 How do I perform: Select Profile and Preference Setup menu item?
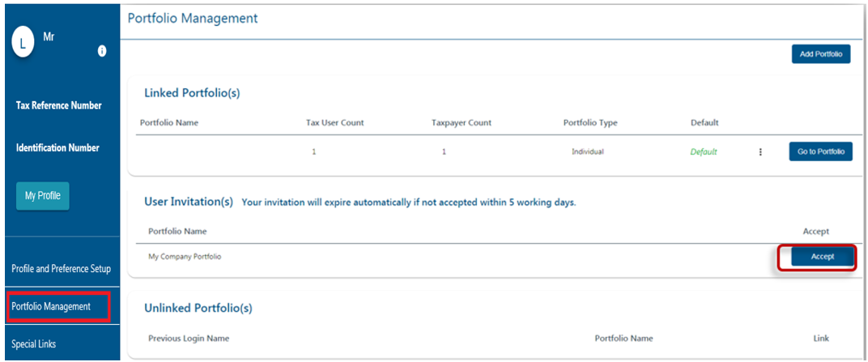[61, 269]
